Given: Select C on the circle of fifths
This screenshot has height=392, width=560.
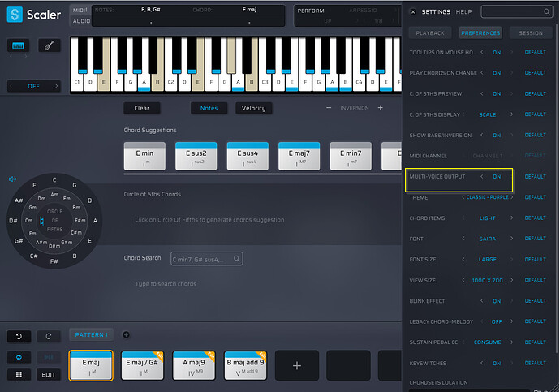Looking at the screenshot, I should [54, 180].
